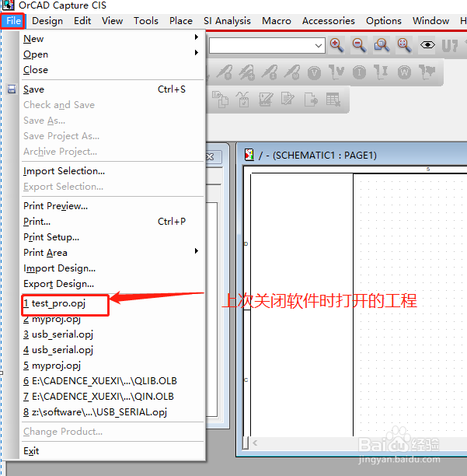Choose Print... from the File menu
Viewport: 467px width, 476px height.
(113, 222)
